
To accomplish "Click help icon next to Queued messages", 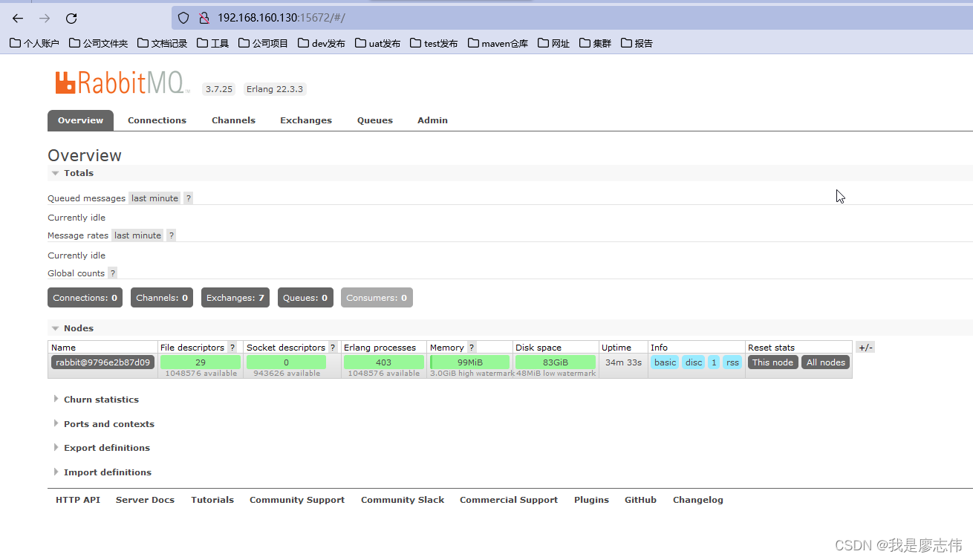I will 188,198.
